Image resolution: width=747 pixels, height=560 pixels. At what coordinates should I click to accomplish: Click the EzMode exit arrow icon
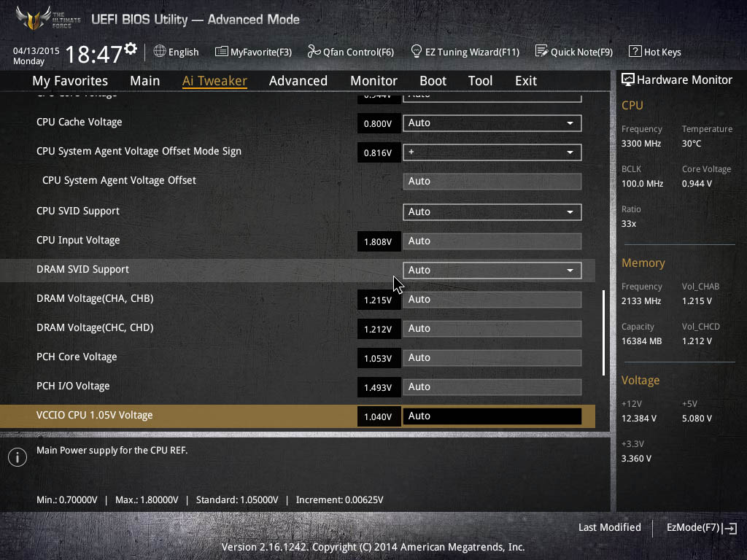pos(729,528)
